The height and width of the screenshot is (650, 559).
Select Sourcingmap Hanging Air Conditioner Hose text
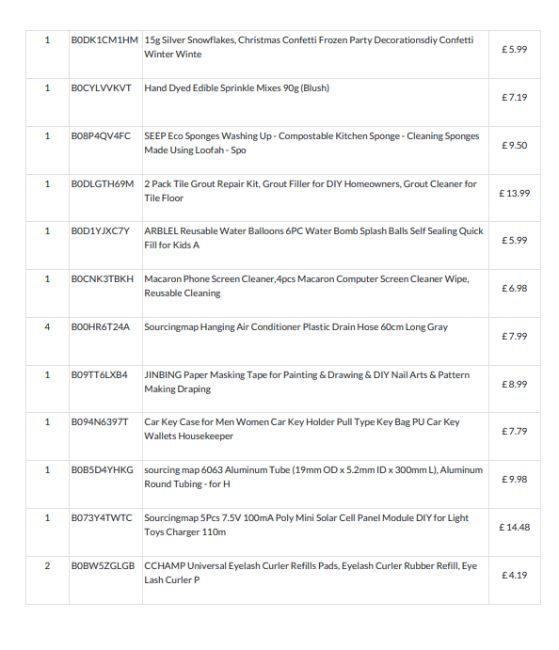coord(296,327)
